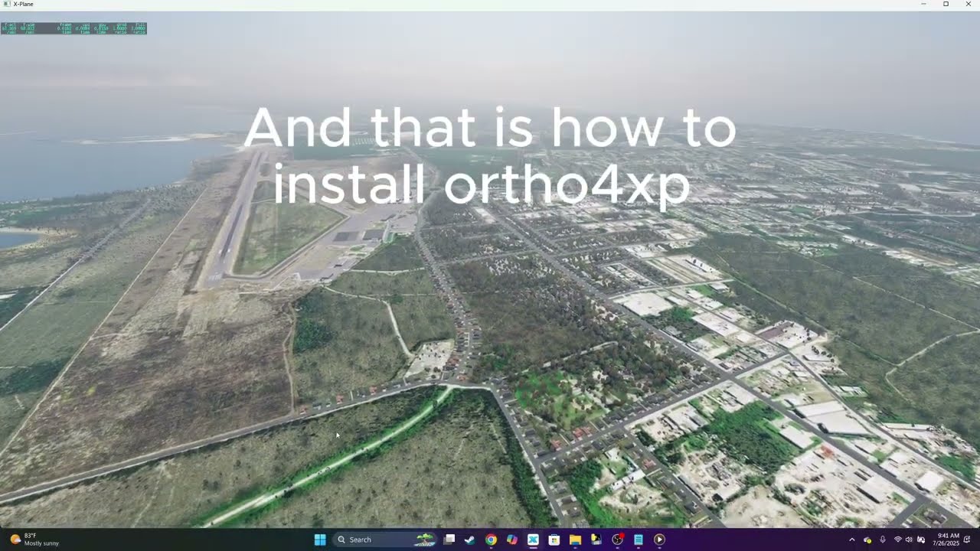Open the weather widget showing 83°F
Viewport: 980px width, 551px height.
[34, 540]
